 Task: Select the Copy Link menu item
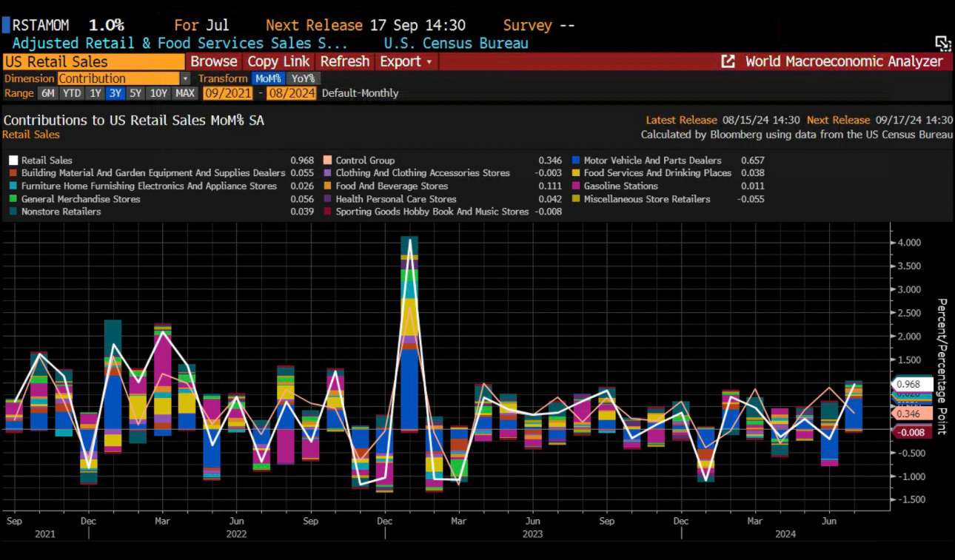pos(279,62)
